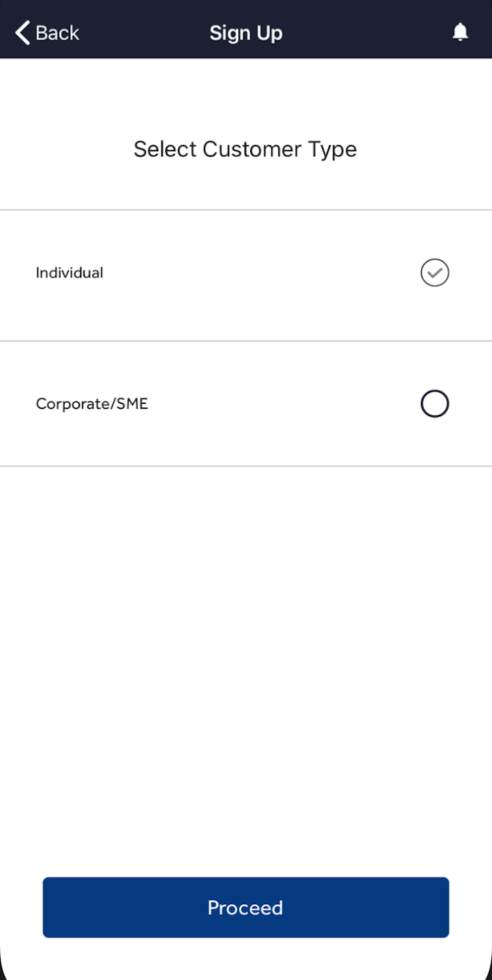The image size is (492, 980).
Task: Tap the Individual option row
Action: pyautogui.click(x=246, y=274)
